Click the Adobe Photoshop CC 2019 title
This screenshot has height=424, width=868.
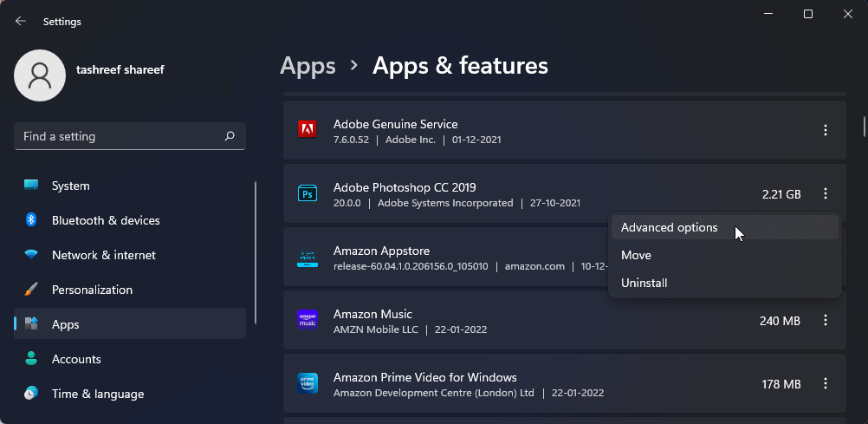pos(405,187)
